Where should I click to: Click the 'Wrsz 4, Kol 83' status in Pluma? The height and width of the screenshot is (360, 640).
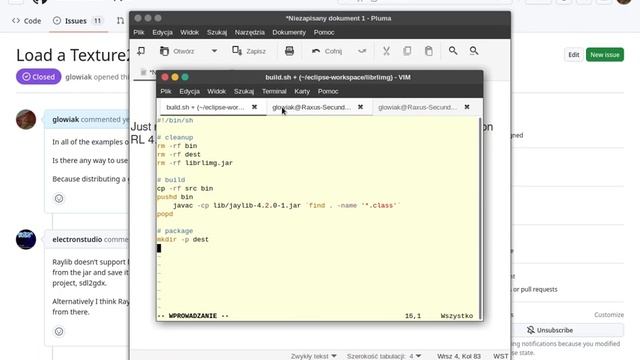click(459, 356)
